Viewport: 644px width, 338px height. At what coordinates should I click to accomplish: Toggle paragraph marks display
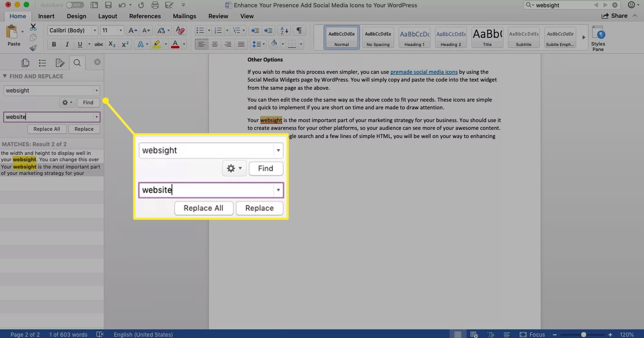tap(299, 31)
